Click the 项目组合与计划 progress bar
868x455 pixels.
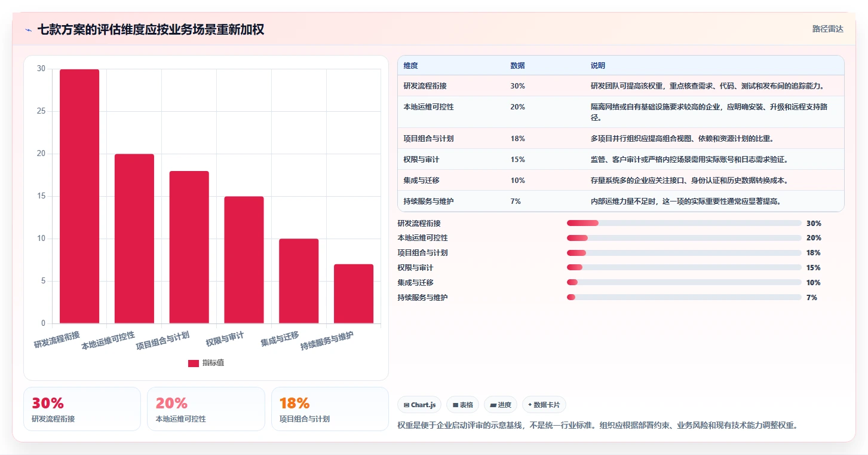(684, 253)
